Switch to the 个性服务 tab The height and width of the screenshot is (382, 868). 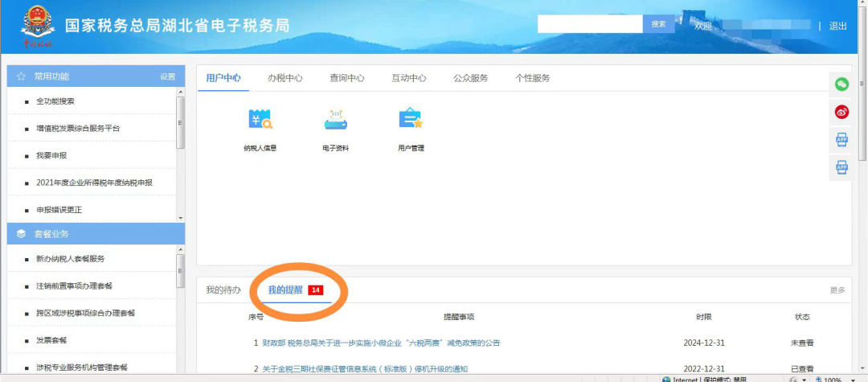[533, 78]
